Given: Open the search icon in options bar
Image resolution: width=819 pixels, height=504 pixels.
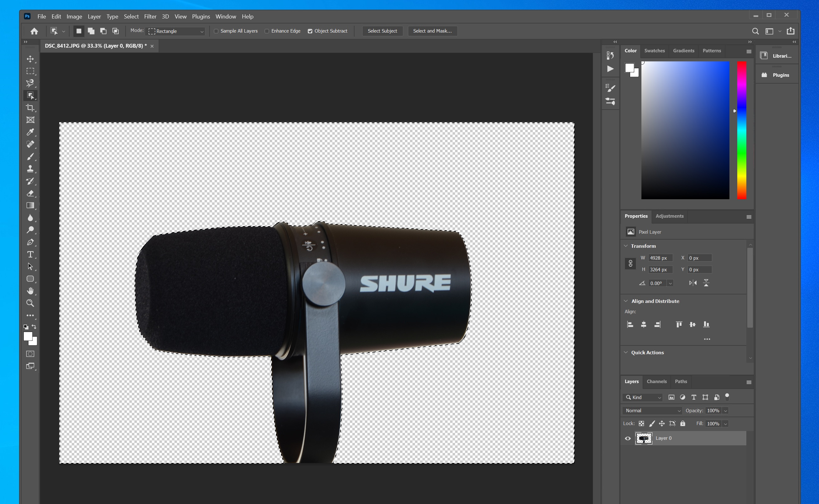Looking at the screenshot, I should tap(755, 31).
